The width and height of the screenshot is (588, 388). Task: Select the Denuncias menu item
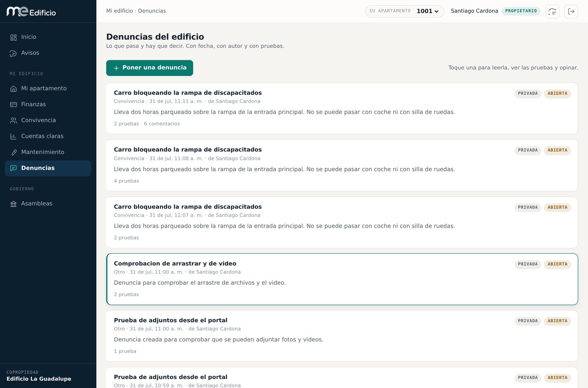pos(48,168)
